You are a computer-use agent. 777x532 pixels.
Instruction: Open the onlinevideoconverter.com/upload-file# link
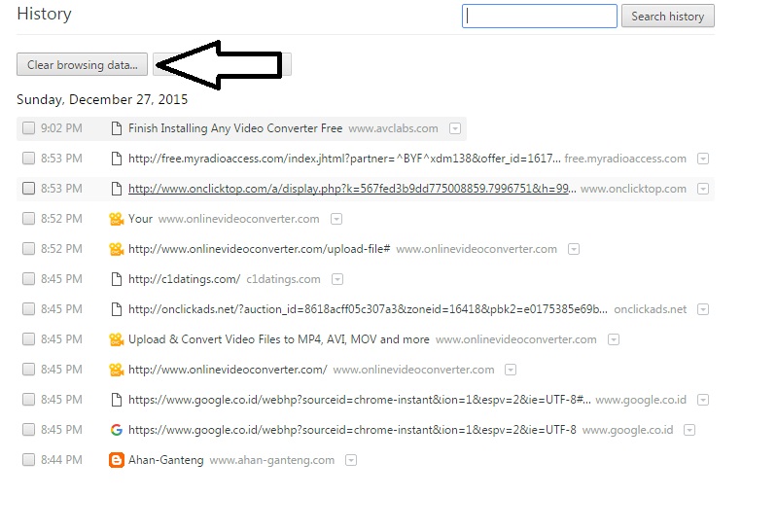click(x=260, y=249)
